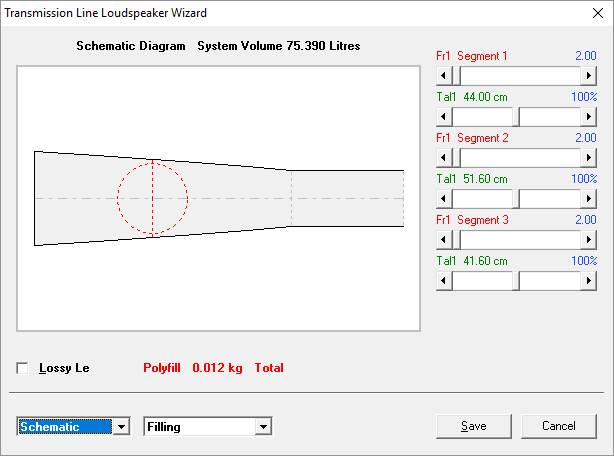Click the '0.012 kg' value
This screenshot has width=614, height=456.
tap(217, 368)
